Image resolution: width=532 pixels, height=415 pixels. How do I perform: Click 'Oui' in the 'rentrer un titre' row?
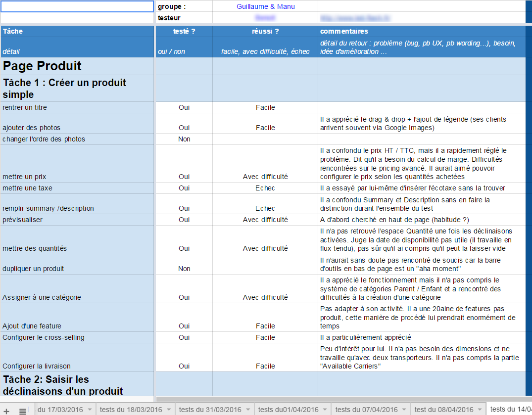pos(184,107)
